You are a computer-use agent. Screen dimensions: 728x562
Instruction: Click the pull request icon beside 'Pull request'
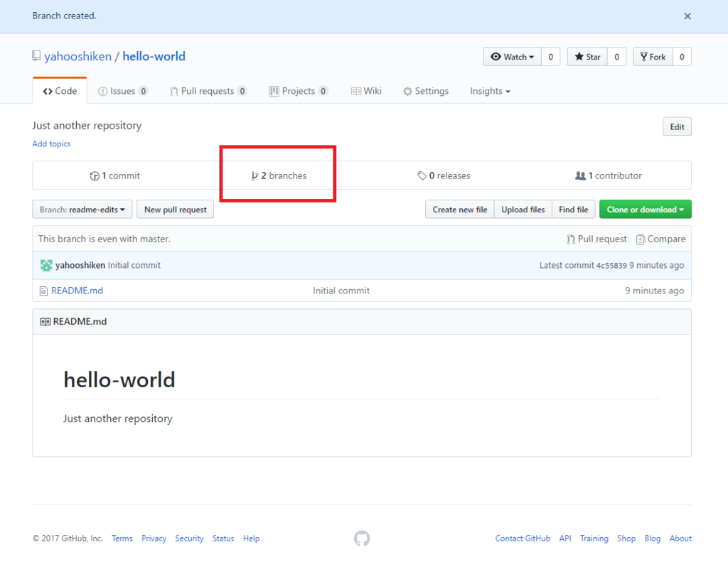click(571, 239)
